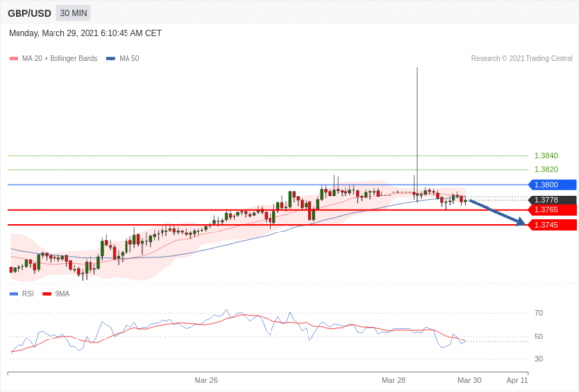The height and width of the screenshot is (392, 579).
Task: Click the MA 20 + Bollinger Bands legend swatch
Action: coord(14,58)
